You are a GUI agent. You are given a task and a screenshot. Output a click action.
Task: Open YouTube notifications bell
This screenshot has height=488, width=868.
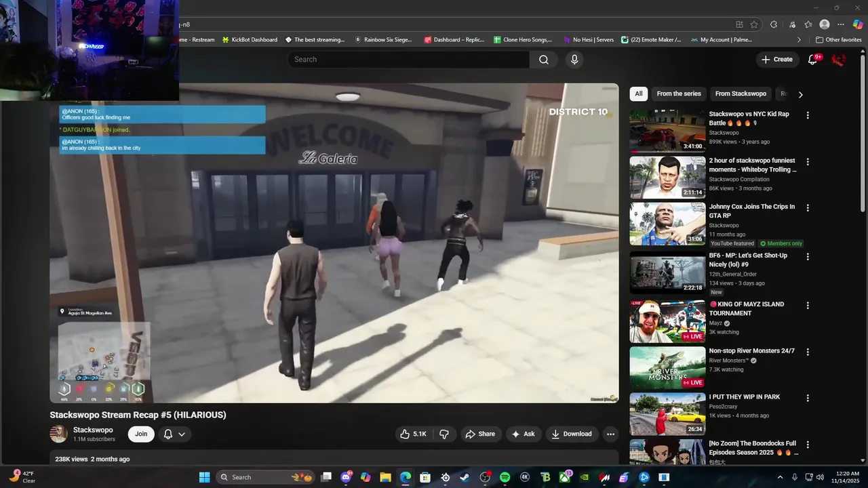[812, 60]
